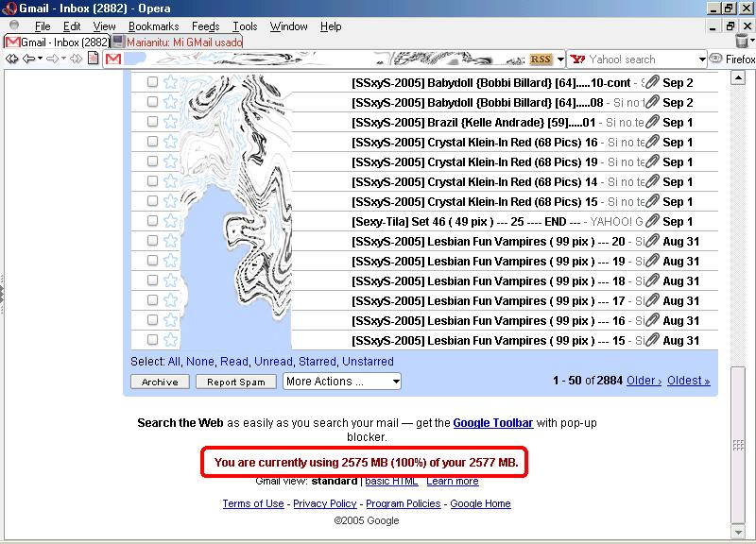The image size is (756, 544).
Task: Jump to the Oldest messages
Action: pos(689,381)
